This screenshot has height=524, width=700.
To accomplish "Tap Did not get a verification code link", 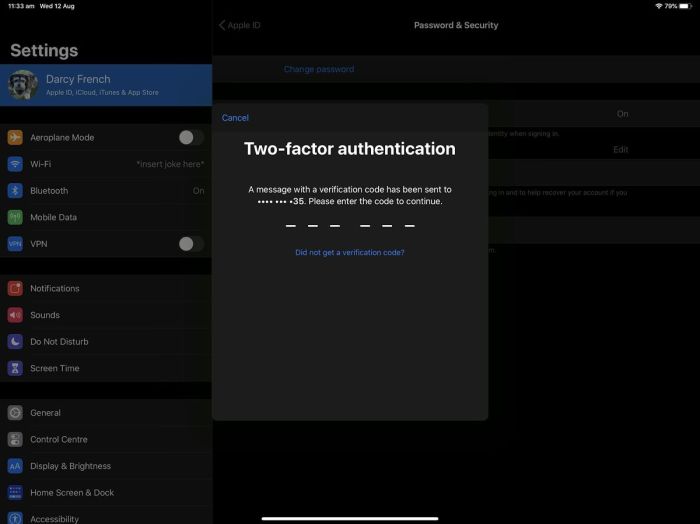I will coord(350,253).
